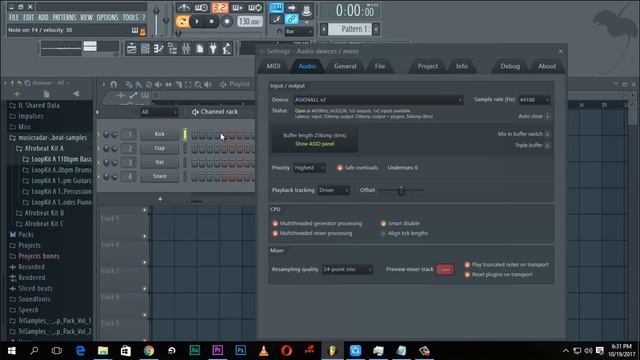
Task: Open the audio Device dropdown ASIO4ALL v2
Action: click(x=378, y=100)
